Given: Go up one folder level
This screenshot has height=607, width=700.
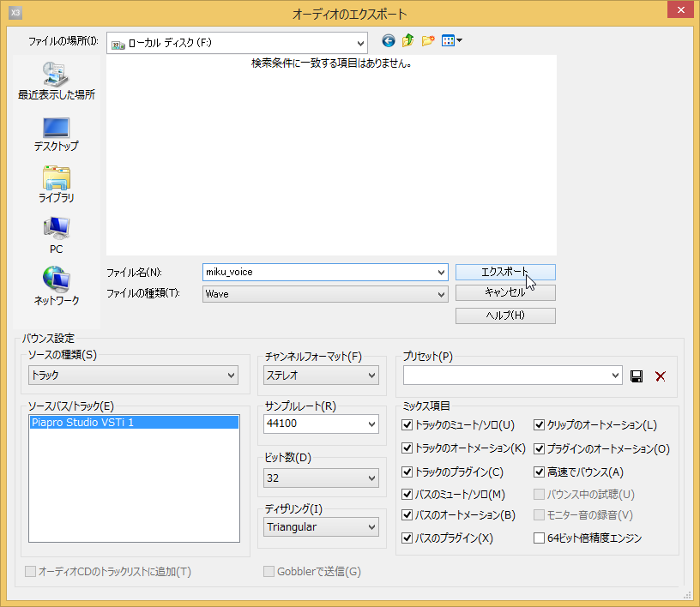Looking at the screenshot, I should point(408,41).
